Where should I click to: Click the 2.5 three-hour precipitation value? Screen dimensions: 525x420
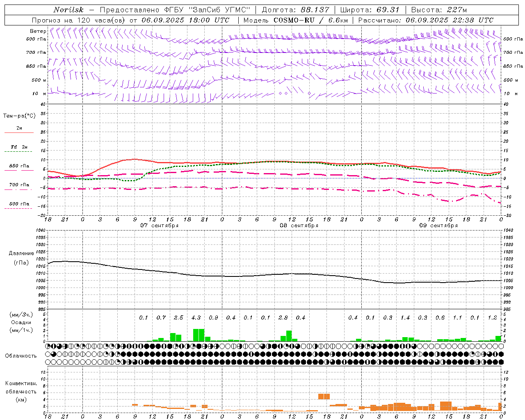point(178,317)
